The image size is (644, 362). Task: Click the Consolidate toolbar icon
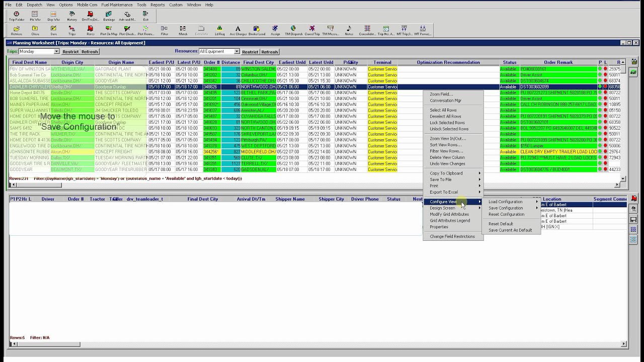[367, 31]
